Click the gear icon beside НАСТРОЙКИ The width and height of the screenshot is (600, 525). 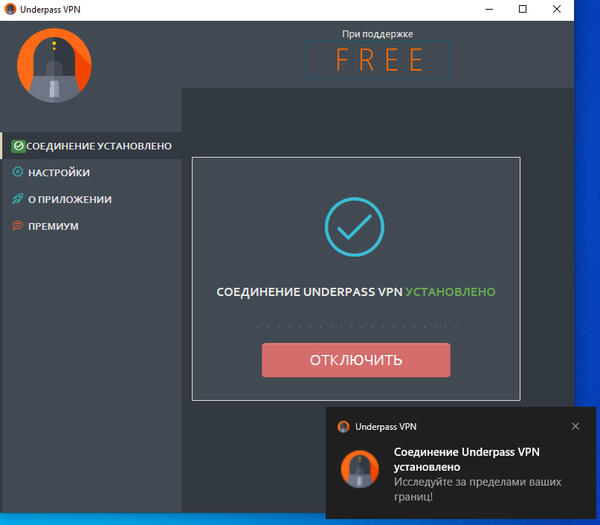pyautogui.click(x=18, y=172)
